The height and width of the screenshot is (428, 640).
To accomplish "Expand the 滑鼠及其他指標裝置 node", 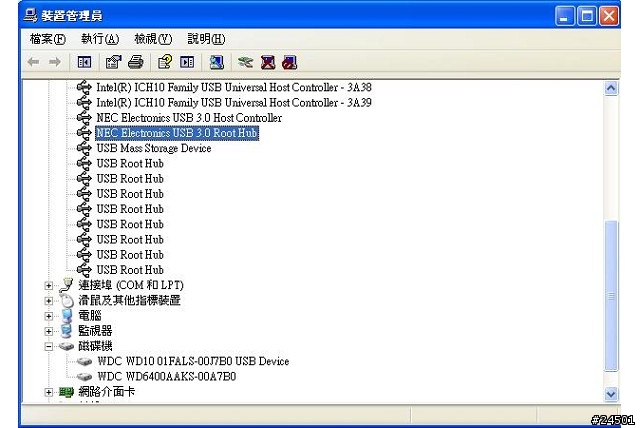I will pos(49,301).
